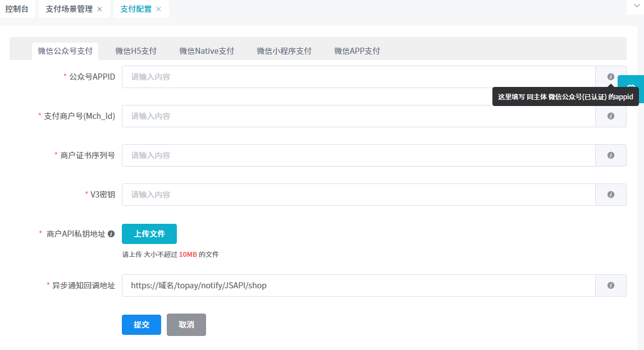Close the 支付配置 tab
The image size is (644, 350).
[x=158, y=9]
